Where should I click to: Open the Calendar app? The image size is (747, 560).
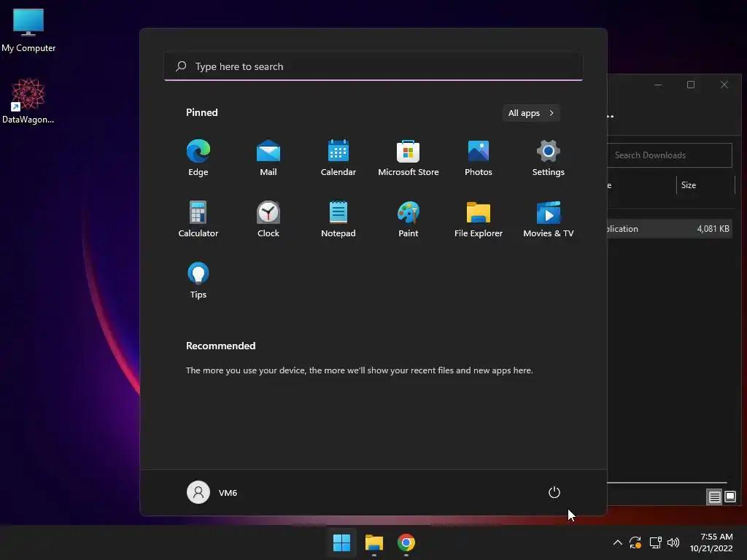point(338,157)
